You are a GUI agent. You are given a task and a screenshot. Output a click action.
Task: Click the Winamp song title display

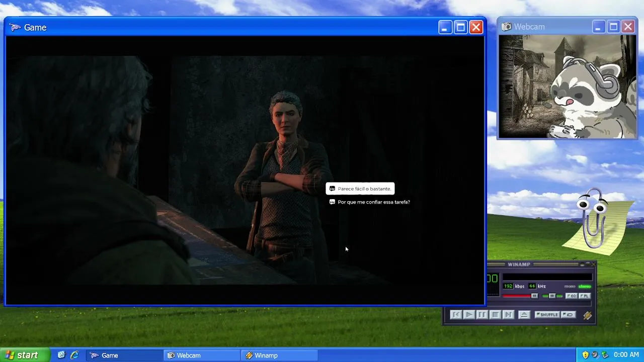coord(547,277)
